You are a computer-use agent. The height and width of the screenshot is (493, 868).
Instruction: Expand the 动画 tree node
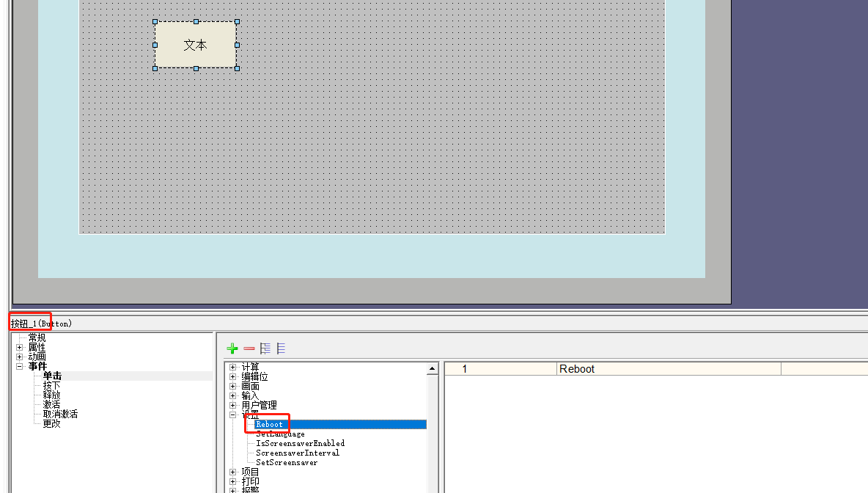pos(19,357)
